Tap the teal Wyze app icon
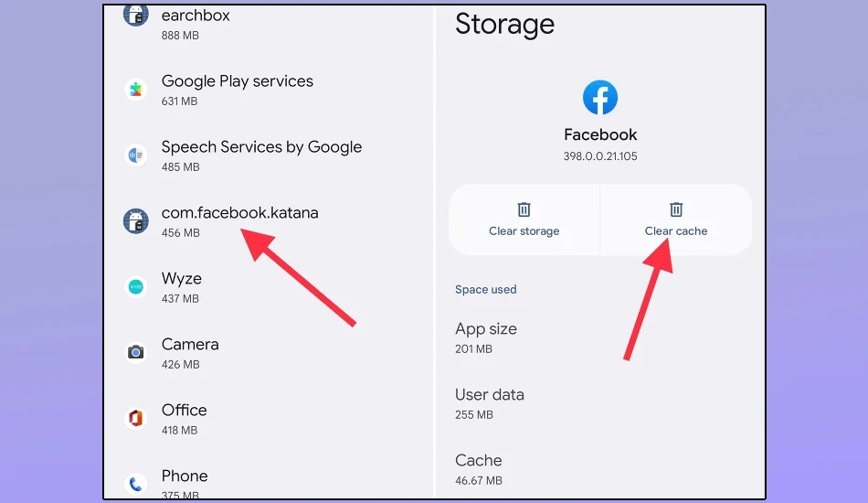The height and width of the screenshot is (503, 868). [x=135, y=287]
